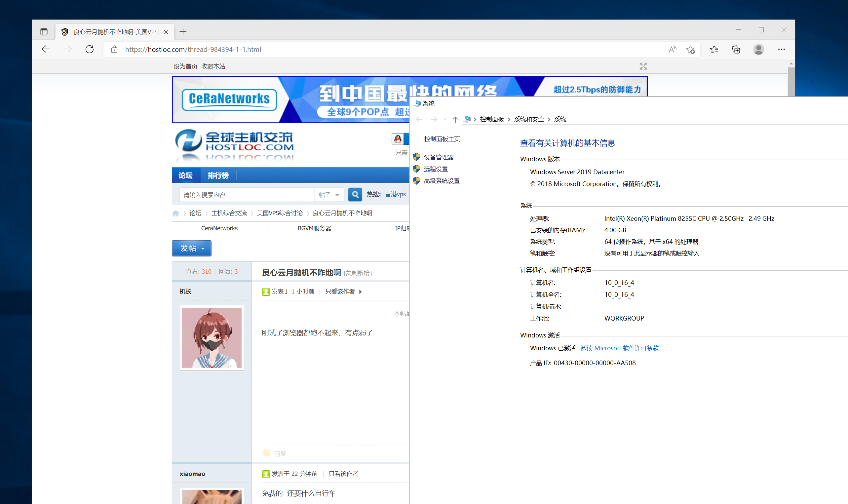Click the browser refresh icon
The image size is (848, 504).
coord(90,49)
